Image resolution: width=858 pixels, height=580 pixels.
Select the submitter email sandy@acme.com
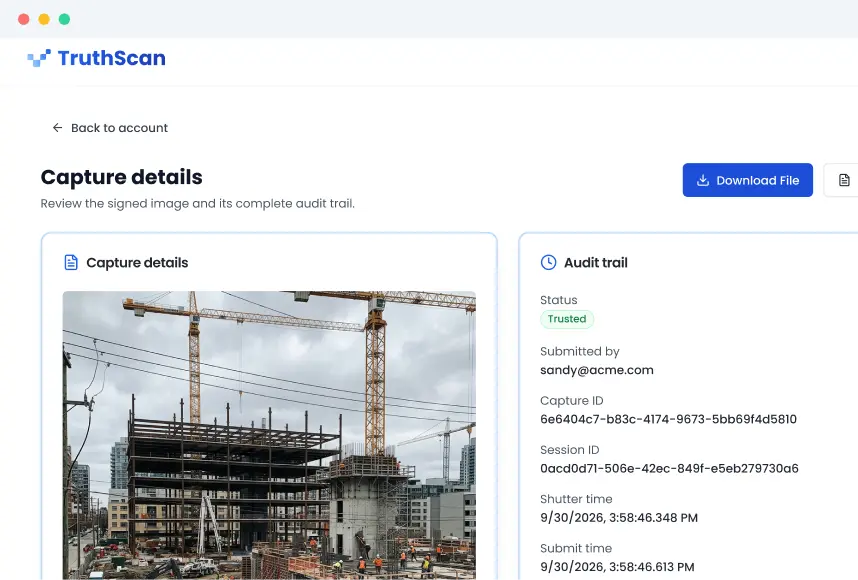[596, 370]
